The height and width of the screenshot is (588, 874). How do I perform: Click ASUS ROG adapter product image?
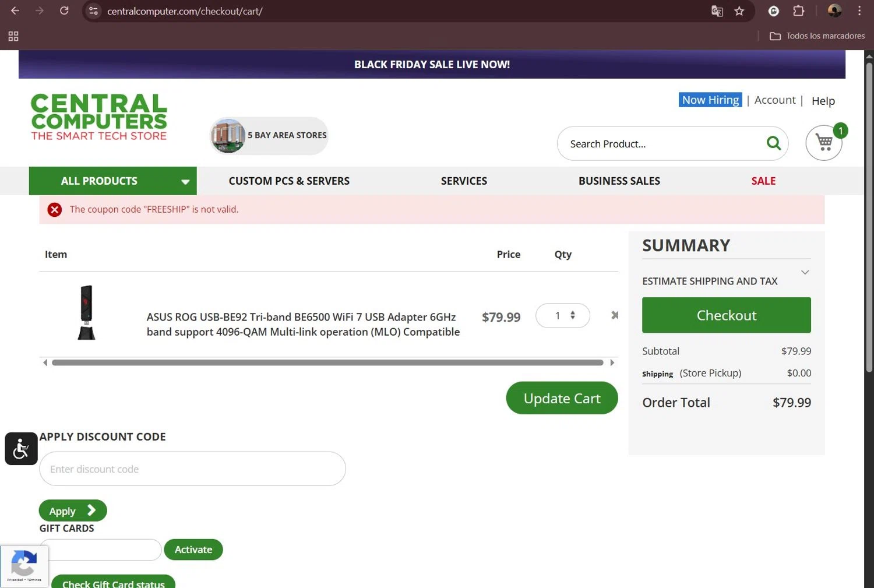86,313
